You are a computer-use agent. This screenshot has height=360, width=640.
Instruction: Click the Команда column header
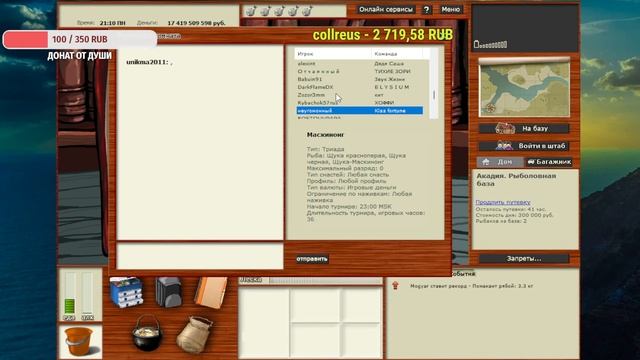click(x=398, y=54)
